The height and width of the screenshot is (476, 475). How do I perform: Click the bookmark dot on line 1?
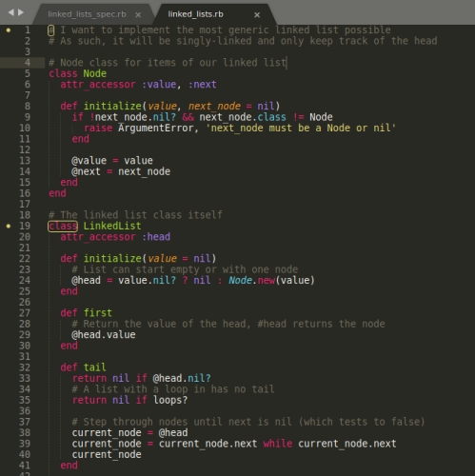[9, 30]
